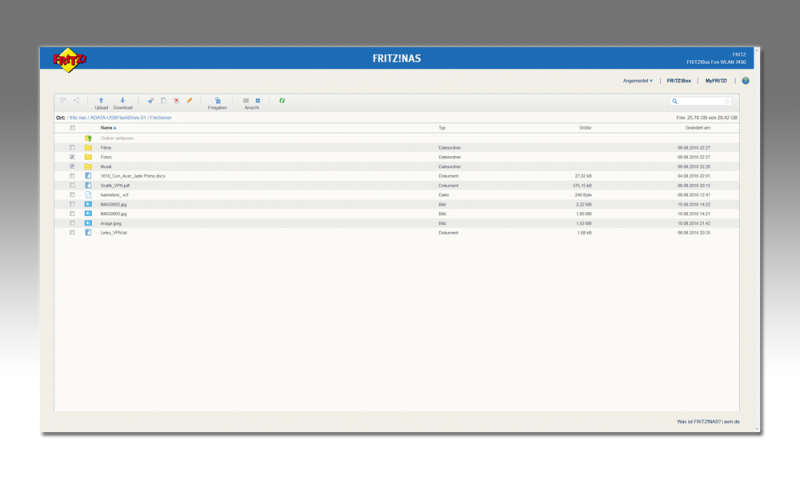Switch to grid tile view icon
This screenshot has height=480, width=800.
(258, 100)
